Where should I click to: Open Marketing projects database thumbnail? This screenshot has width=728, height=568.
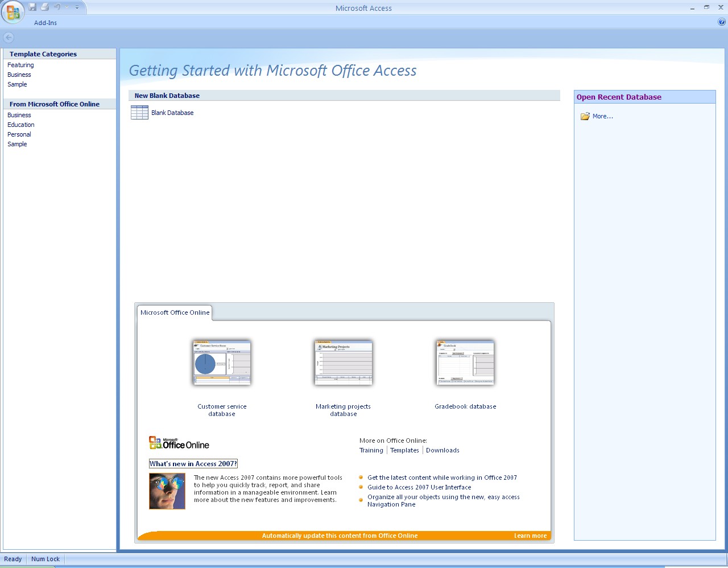pos(344,363)
